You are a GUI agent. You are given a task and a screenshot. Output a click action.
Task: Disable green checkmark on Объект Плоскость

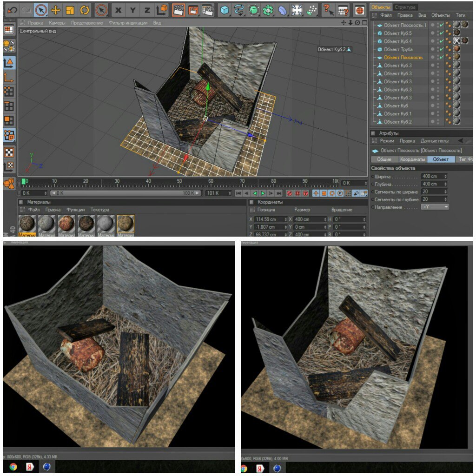point(442,57)
